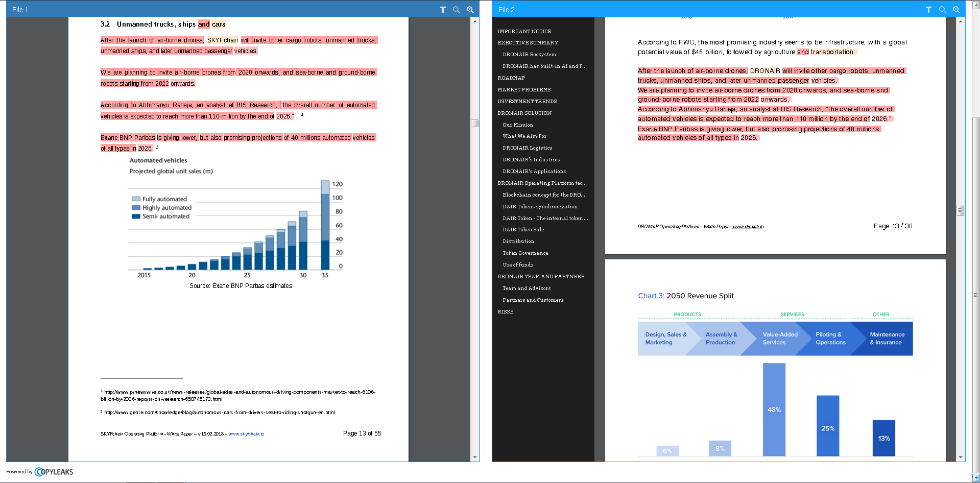980x483 pixels.
Task: Open DRONAIR's Industries outline entry
Action: tap(531, 160)
